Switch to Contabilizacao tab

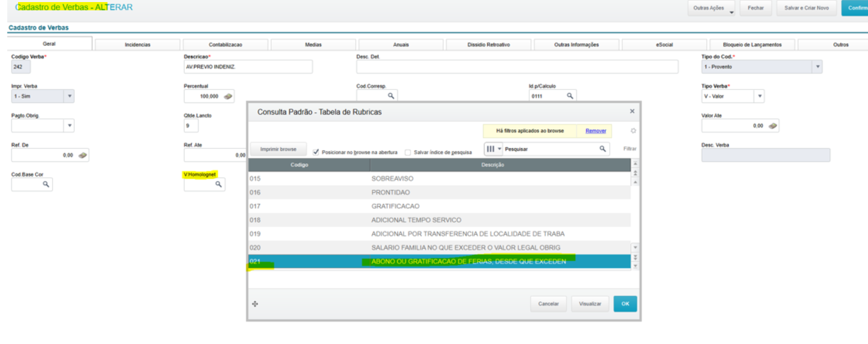click(x=225, y=44)
